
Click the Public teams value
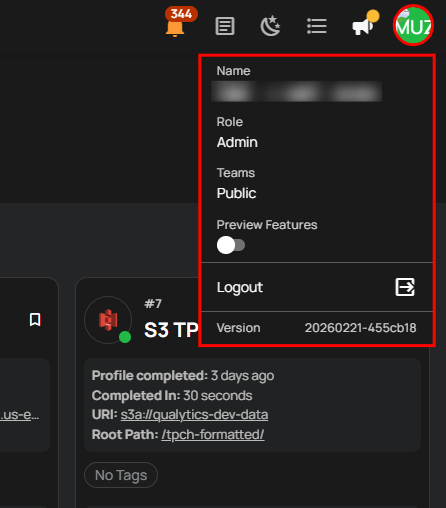[236, 193]
